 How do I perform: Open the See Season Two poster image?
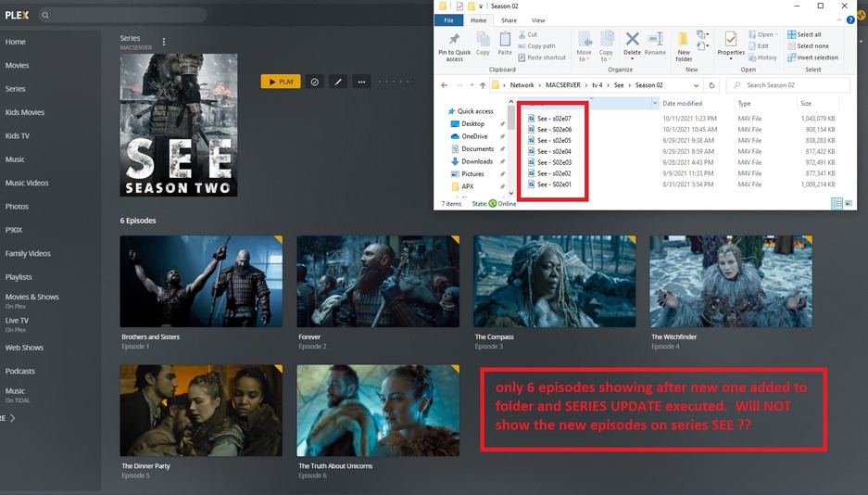(x=179, y=125)
